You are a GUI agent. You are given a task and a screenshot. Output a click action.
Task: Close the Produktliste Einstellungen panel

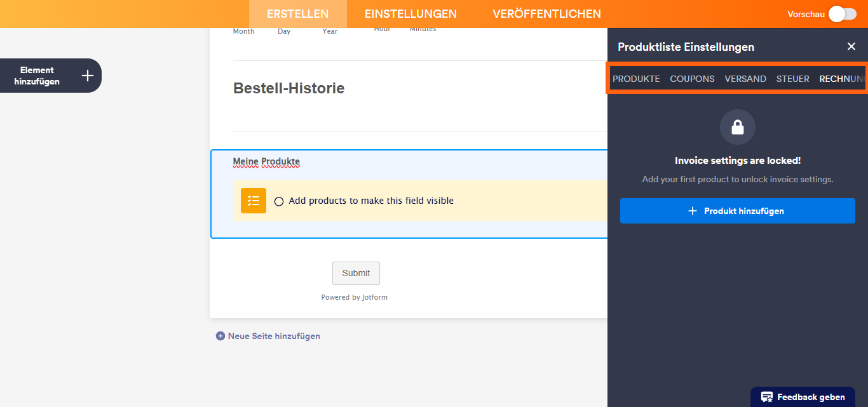click(x=851, y=46)
